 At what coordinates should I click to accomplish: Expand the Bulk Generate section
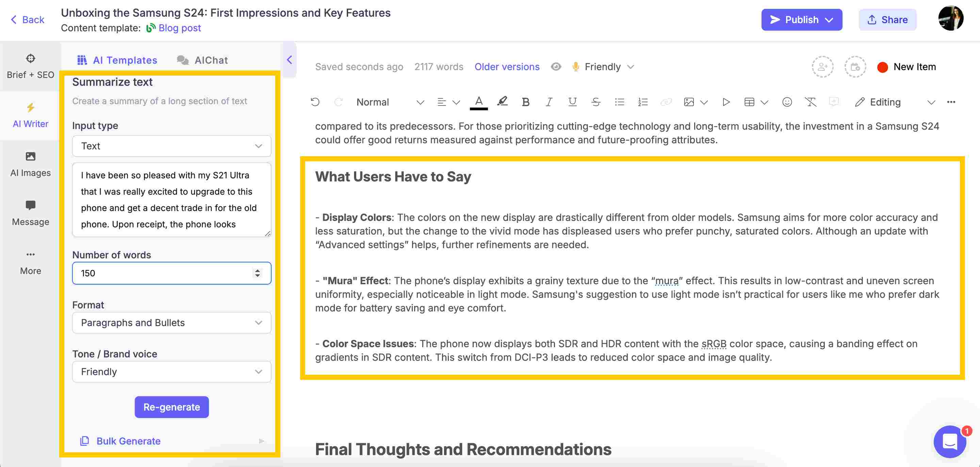click(x=171, y=441)
